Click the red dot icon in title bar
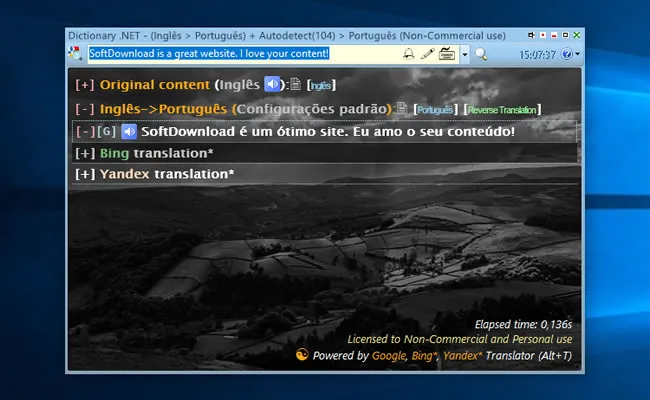This screenshot has height=400, width=650. coord(543,35)
